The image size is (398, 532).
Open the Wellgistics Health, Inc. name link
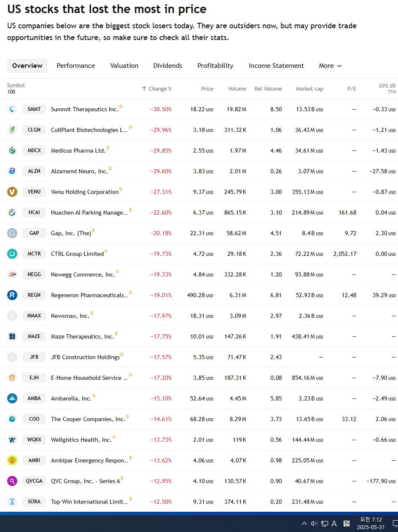click(x=81, y=440)
